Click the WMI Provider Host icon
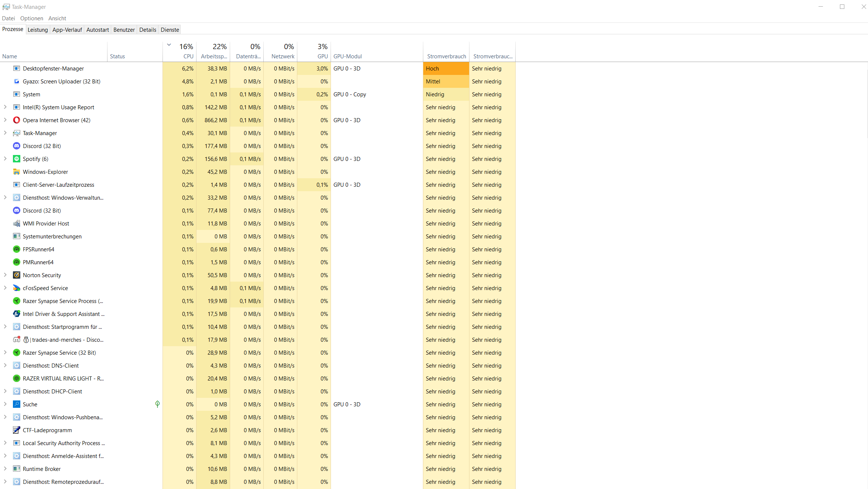The height and width of the screenshot is (489, 868). coord(17,224)
